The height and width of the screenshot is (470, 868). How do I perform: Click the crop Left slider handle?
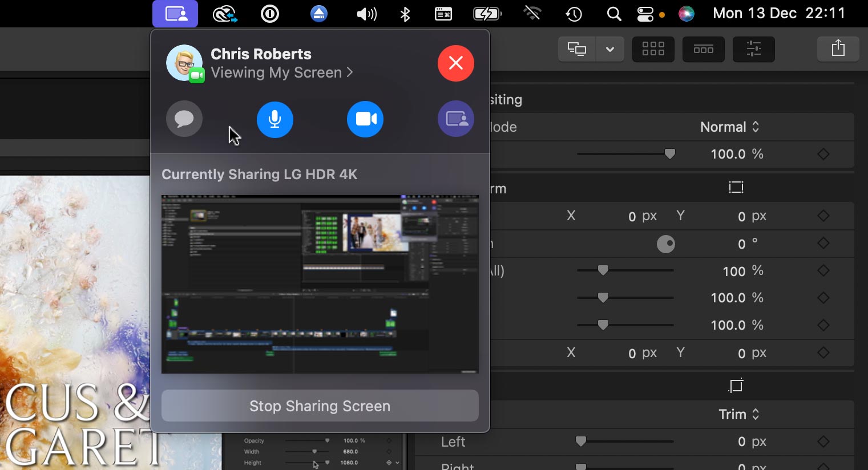pyautogui.click(x=581, y=441)
